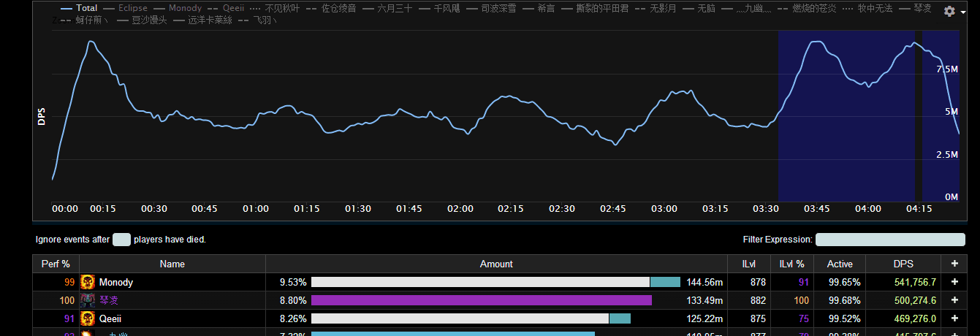980x336 pixels.
Task: Open Monody's player details link
Action: click(116, 282)
